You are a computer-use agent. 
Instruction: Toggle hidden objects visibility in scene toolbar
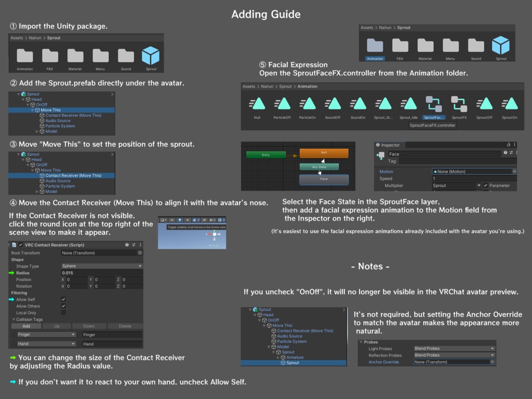pyautogui.click(x=204, y=220)
